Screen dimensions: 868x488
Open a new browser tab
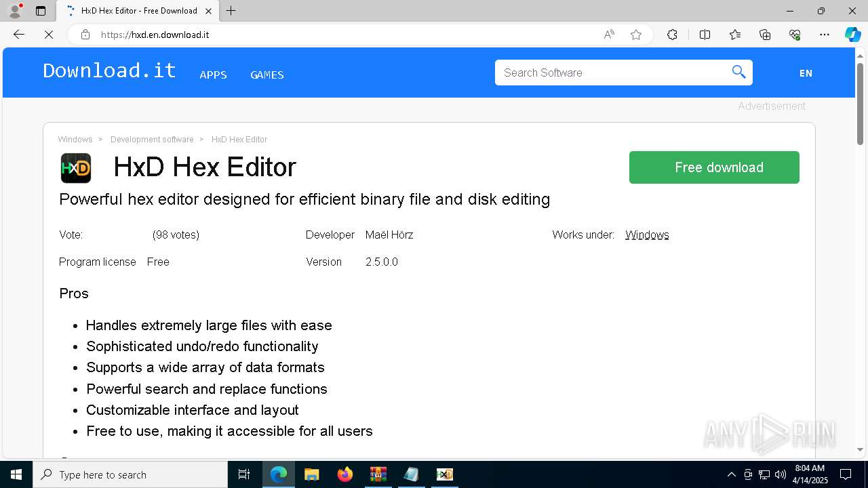(x=231, y=11)
